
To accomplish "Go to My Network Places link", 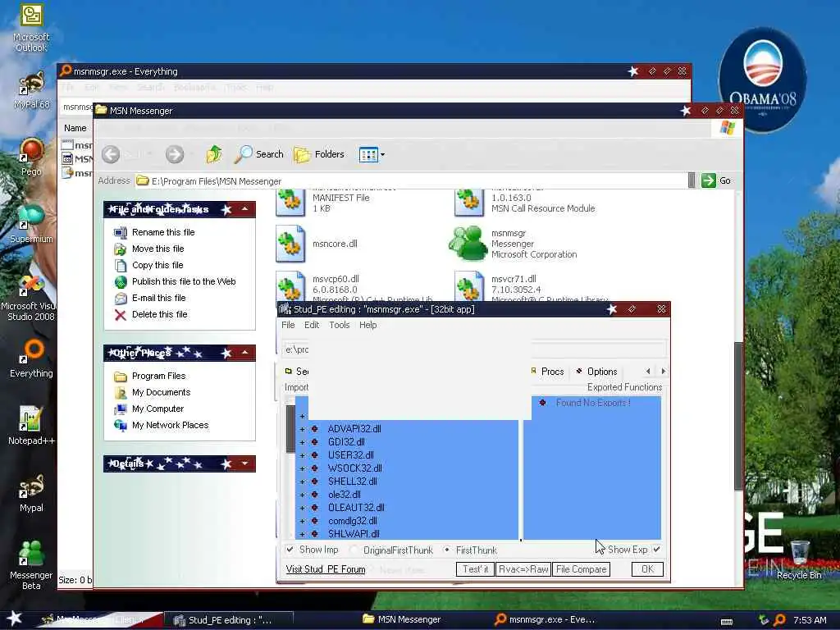I will click(x=171, y=426).
